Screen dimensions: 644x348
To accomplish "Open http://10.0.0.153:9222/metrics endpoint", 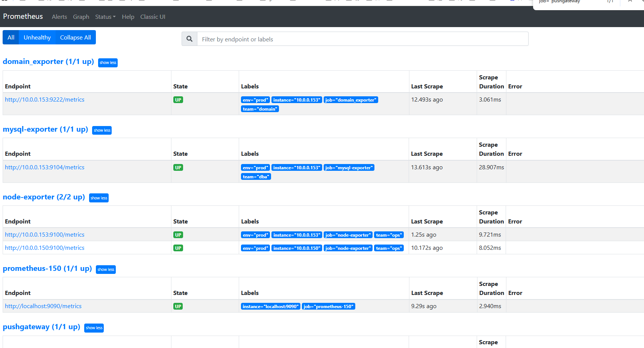I will [44, 99].
